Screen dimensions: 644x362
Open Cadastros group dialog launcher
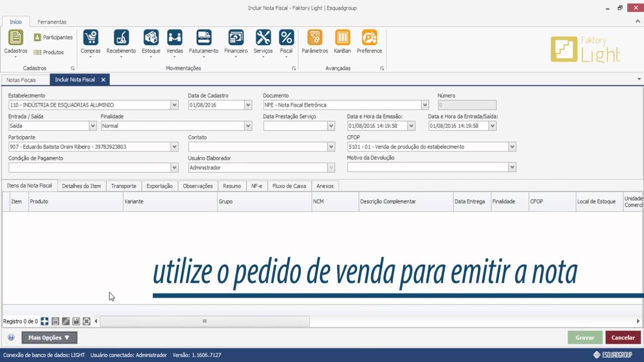coord(72,68)
